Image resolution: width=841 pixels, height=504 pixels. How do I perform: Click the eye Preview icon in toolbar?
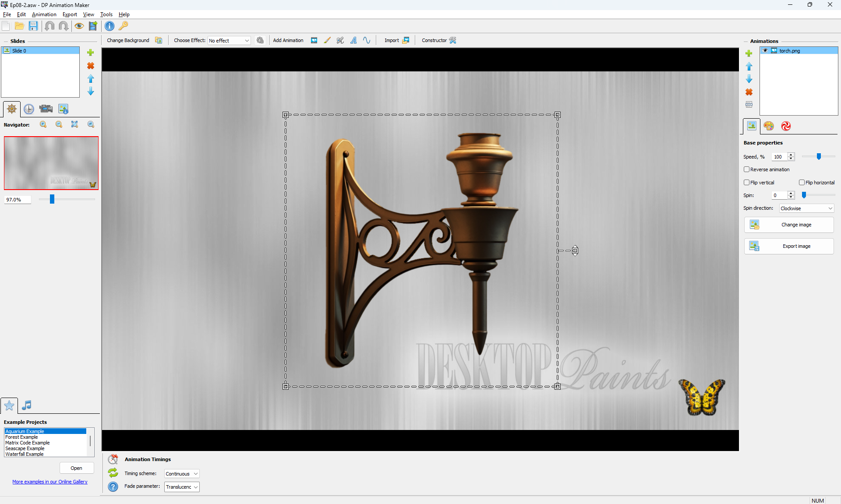[79, 26]
